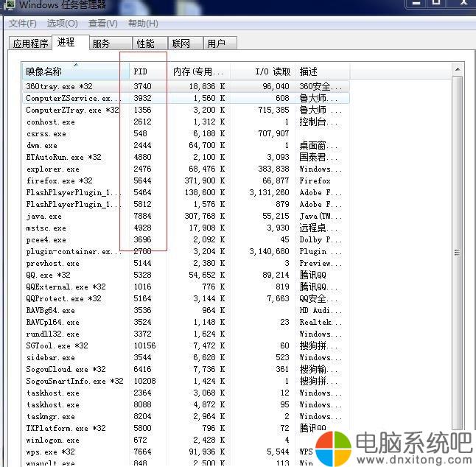476x467 pixels.
Task: Select the QQ.exe *32 process
Action: pyautogui.click(x=186, y=275)
